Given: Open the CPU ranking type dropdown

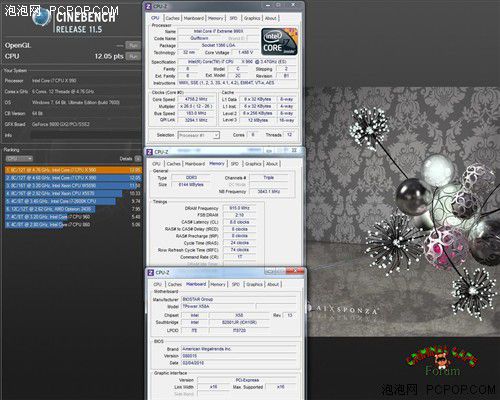Looking at the screenshot, I should coord(19,159).
